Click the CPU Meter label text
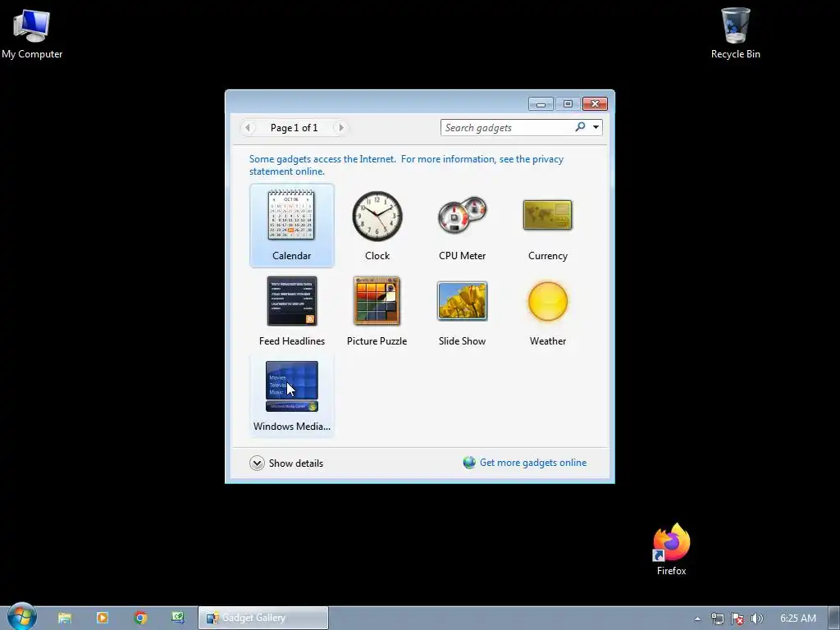The height and width of the screenshot is (630, 840). pyautogui.click(x=463, y=256)
